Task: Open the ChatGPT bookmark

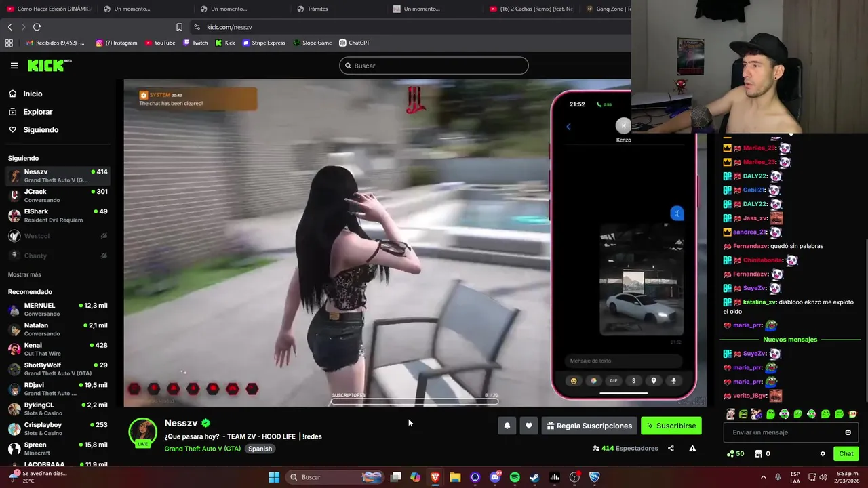Action: point(355,43)
